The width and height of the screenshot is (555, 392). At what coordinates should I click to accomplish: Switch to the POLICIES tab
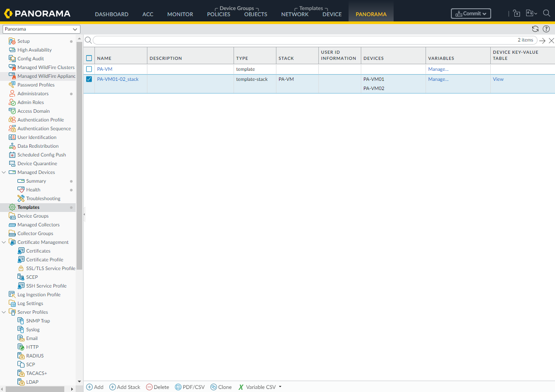(219, 14)
